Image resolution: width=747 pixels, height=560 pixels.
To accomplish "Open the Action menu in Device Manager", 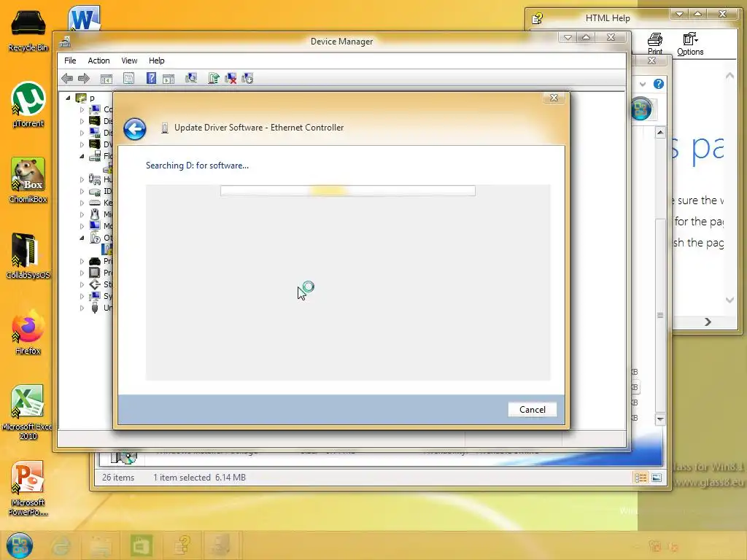I will tap(98, 61).
